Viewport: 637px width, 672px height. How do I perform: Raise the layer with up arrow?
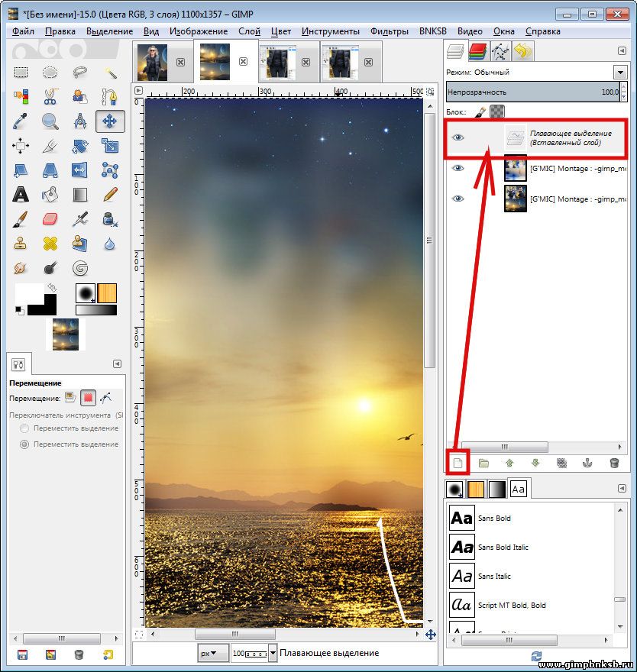509,463
